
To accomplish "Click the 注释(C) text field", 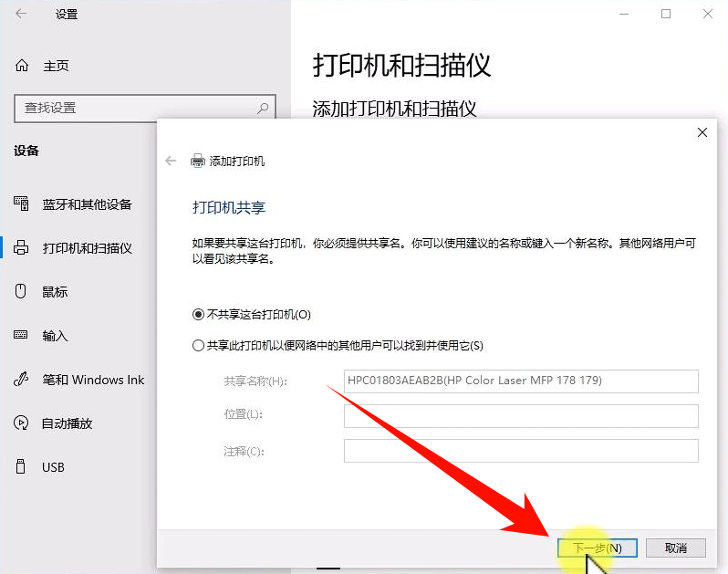I will coord(521,451).
